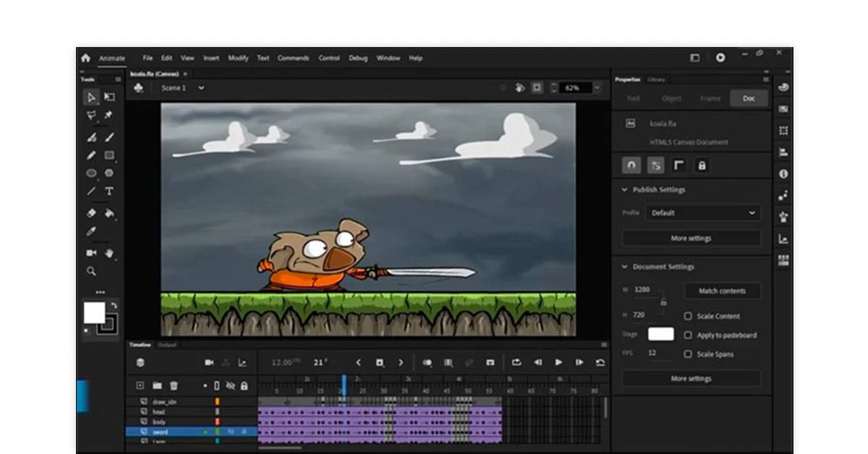Viewport: 868px width, 454px height.
Task: Open the Camera tool in the timeline toolbar
Action: click(210, 363)
